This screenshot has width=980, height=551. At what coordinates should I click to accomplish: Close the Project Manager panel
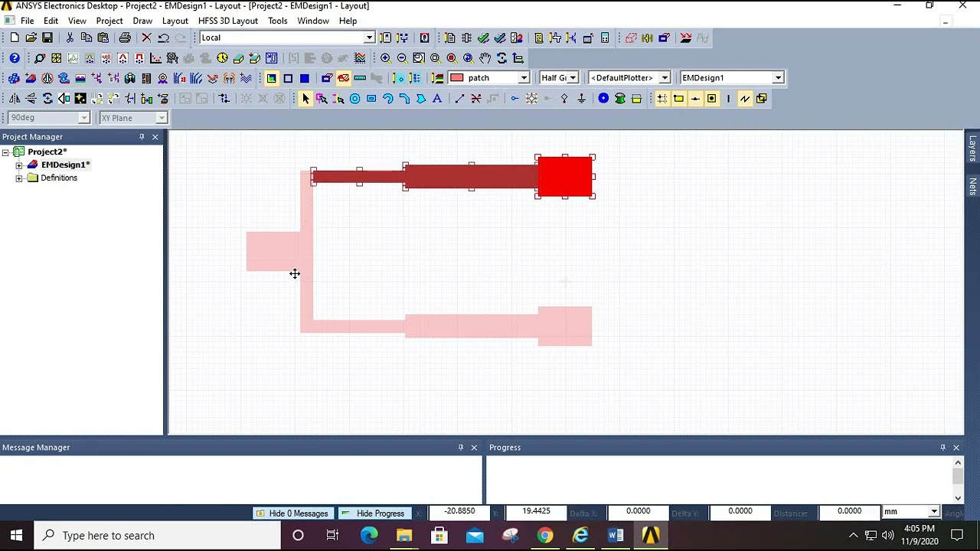(155, 137)
